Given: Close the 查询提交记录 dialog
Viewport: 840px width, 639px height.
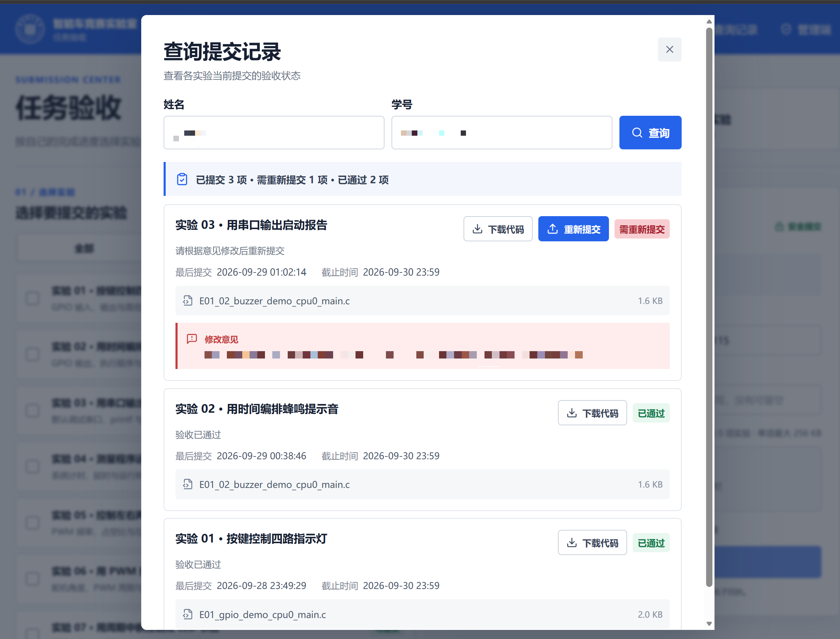Looking at the screenshot, I should point(669,49).
